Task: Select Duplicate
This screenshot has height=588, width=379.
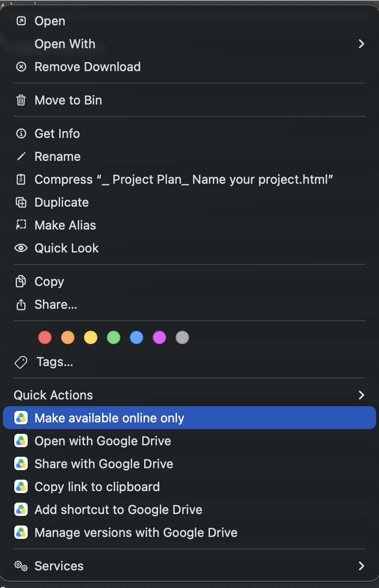Action: (189, 202)
